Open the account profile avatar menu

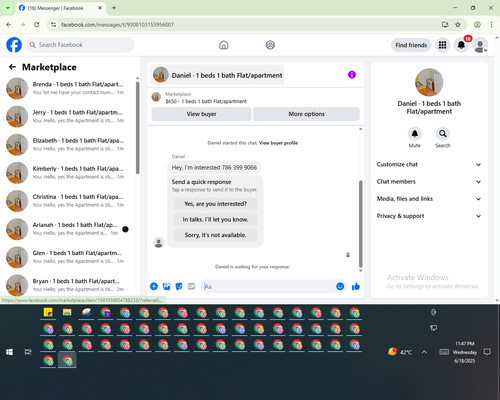480,45
